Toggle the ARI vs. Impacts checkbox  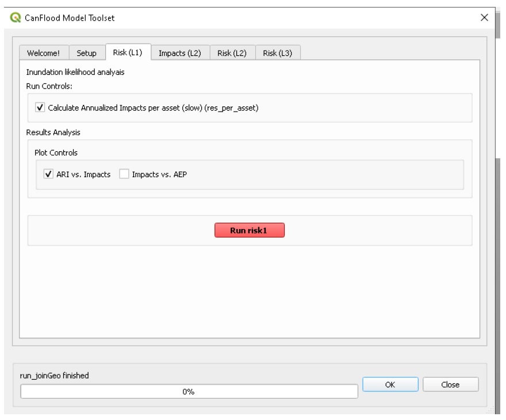pos(48,174)
